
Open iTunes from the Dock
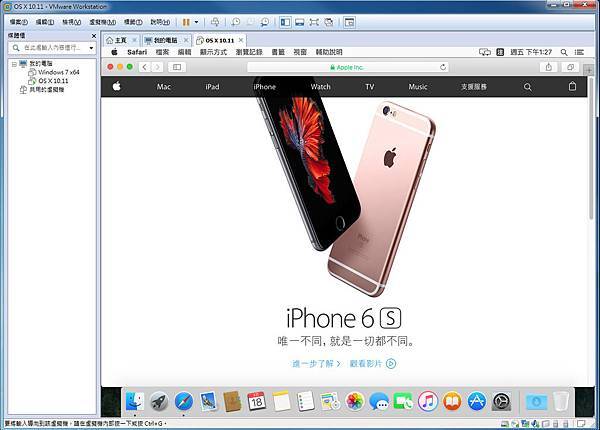pyautogui.click(x=428, y=402)
